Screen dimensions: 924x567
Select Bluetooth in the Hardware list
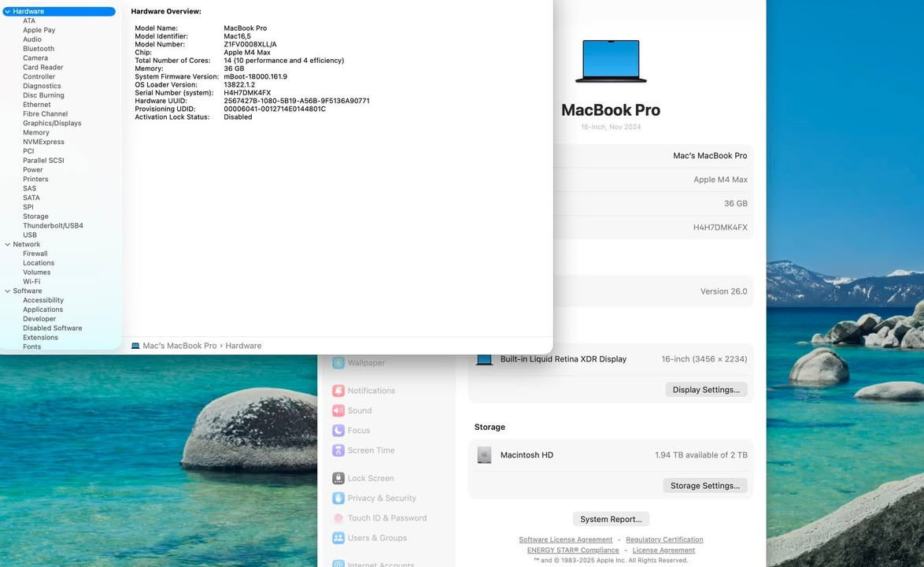pyautogui.click(x=39, y=49)
